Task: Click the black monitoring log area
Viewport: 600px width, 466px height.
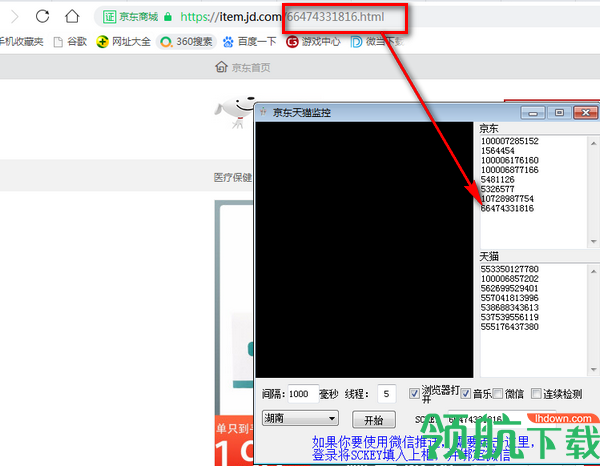Action: (x=364, y=249)
